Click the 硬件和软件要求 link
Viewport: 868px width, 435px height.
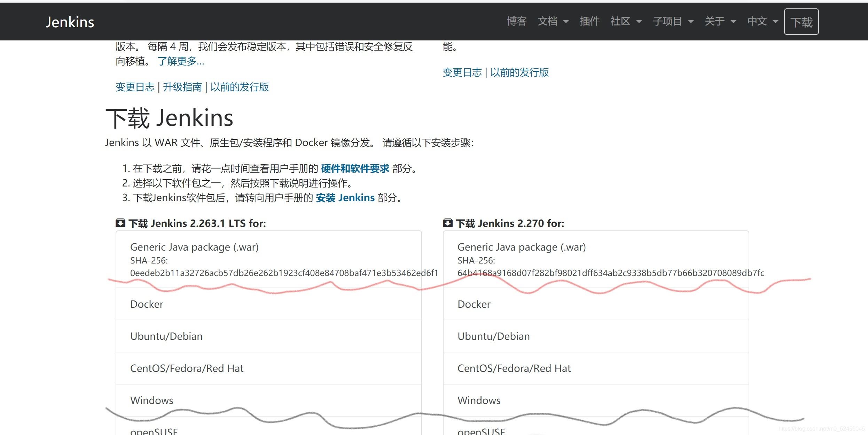(355, 169)
